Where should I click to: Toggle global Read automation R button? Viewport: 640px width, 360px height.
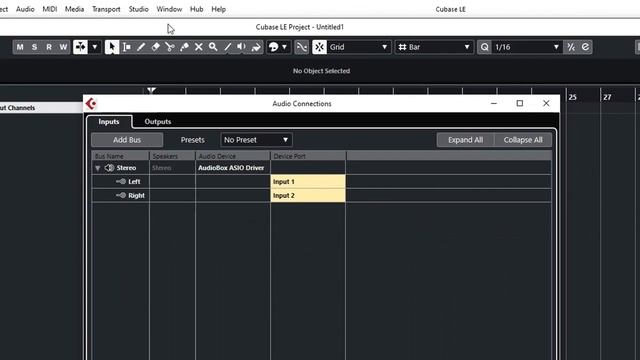click(x=49, y=47)
